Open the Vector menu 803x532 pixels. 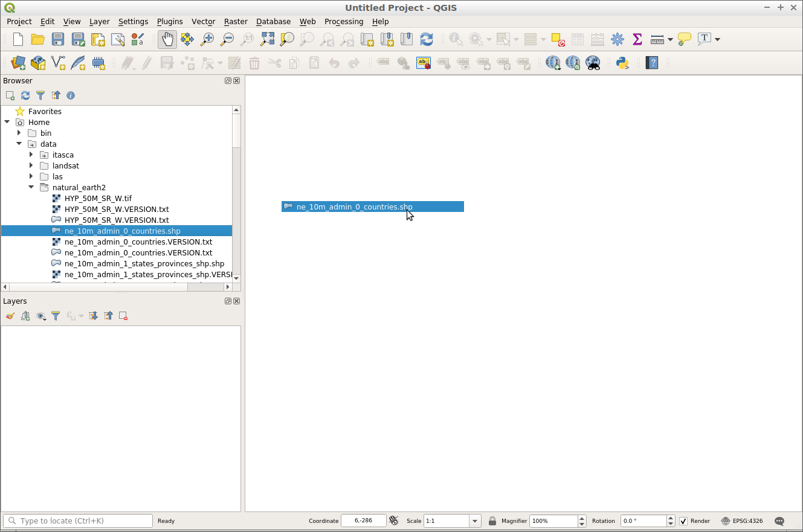[204, 22]
